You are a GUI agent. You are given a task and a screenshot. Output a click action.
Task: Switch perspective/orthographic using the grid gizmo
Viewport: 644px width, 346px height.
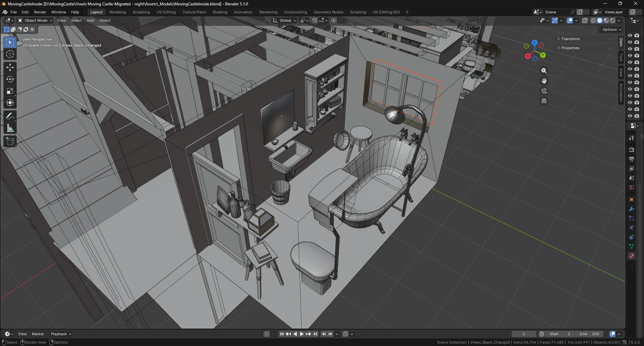(x=544, y=101)
